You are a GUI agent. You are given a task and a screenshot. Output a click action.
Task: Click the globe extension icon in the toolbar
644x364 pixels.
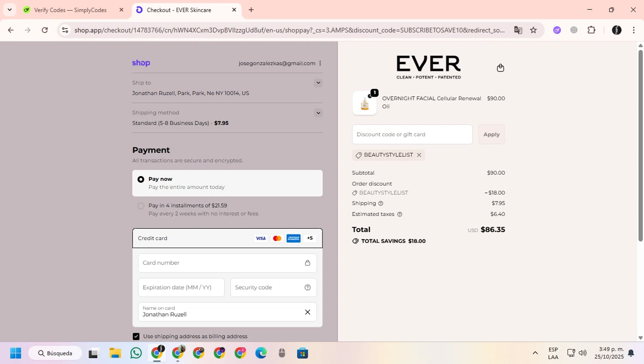click(574, 30)
